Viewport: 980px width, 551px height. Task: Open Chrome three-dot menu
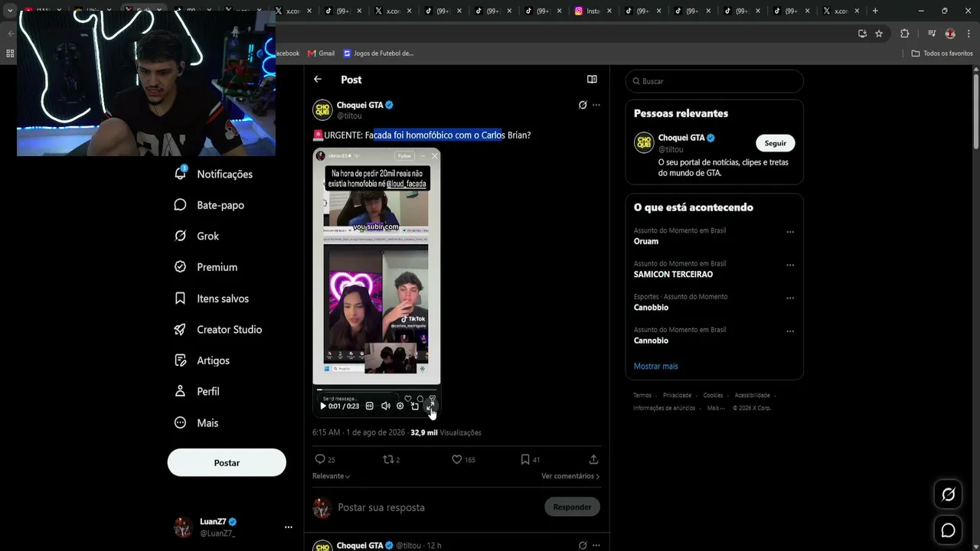click(969, 34)
